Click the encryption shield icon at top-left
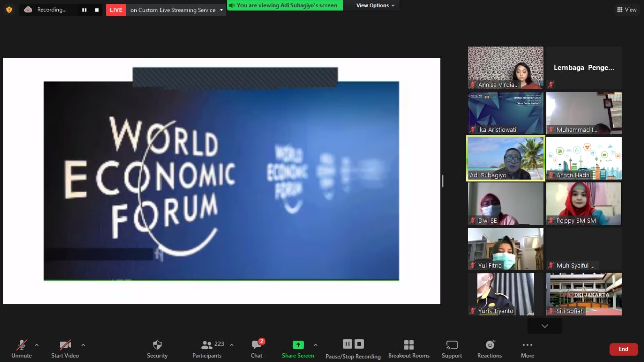 (9, 10)
